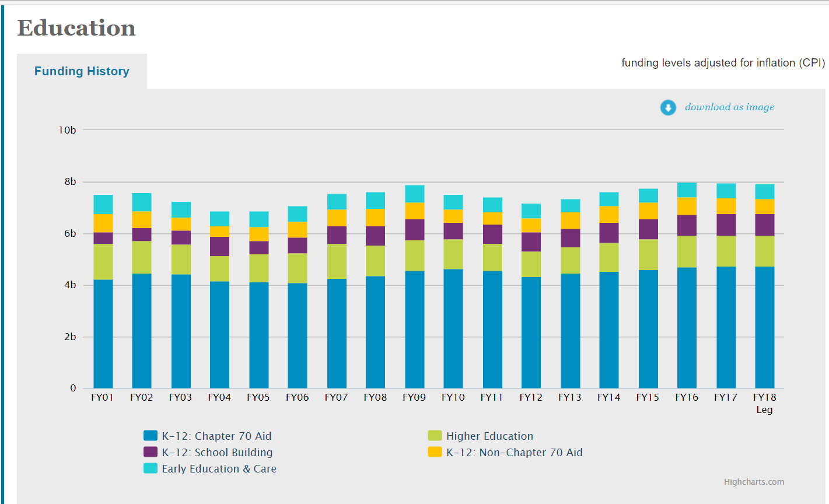Viewport: 829px width, 504px height.
Task: Select FY11 Non-Chapter 70 yellow segment
Action: [x=492, y=219]
